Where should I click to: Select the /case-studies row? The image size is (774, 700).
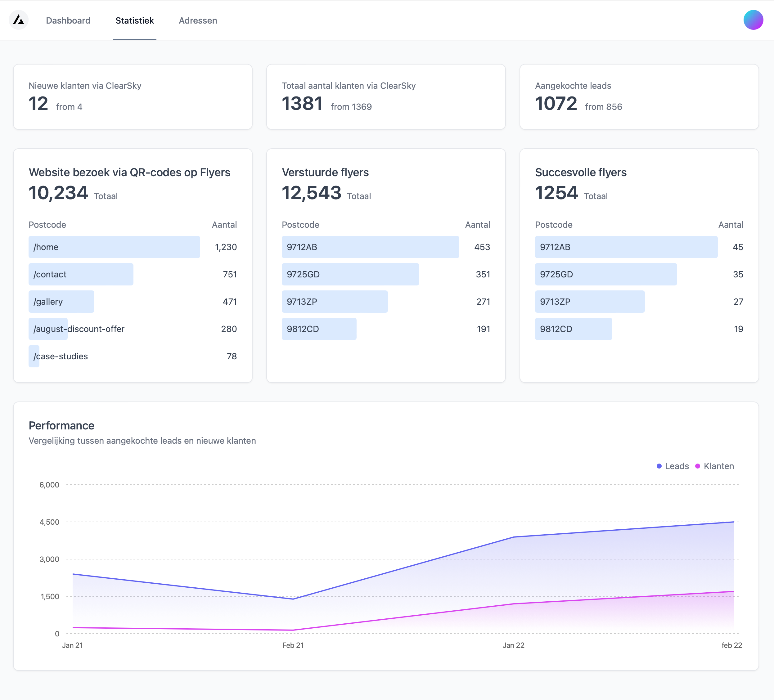(133, 356)
